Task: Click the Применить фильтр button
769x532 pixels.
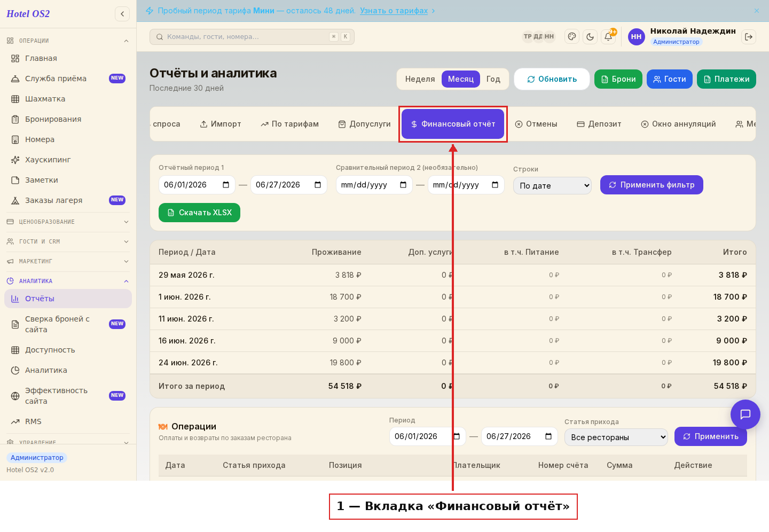Action: tap(652, 185)
